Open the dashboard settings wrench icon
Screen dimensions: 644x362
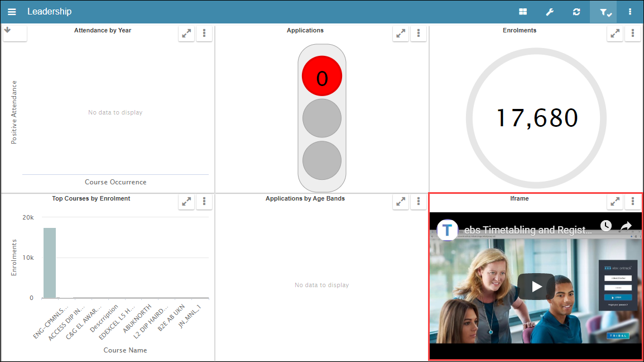point(549,11)
